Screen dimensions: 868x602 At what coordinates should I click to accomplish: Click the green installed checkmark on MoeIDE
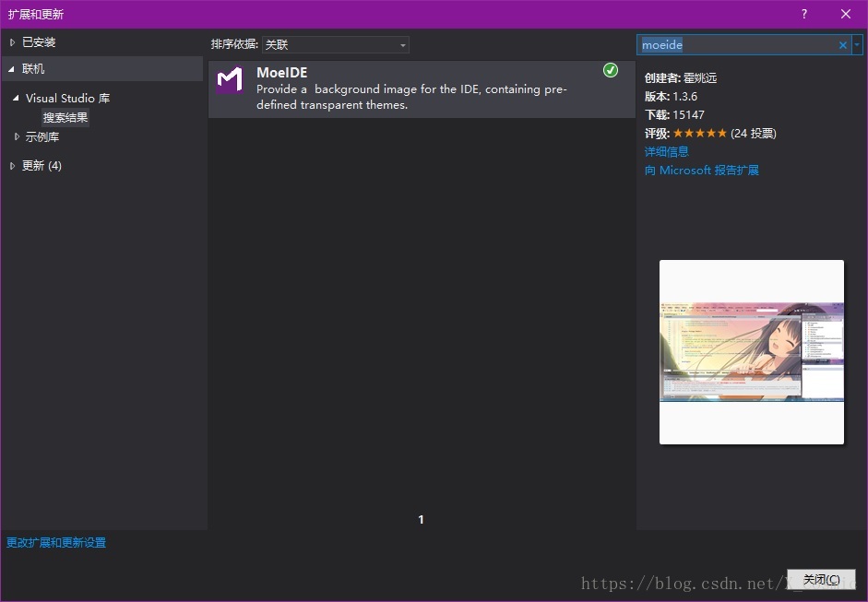point(611,70)
